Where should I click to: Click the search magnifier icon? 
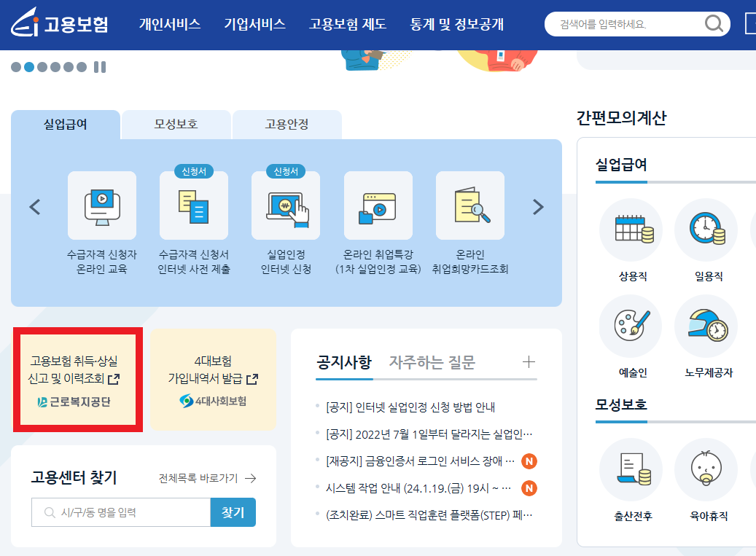coord(714,23)
